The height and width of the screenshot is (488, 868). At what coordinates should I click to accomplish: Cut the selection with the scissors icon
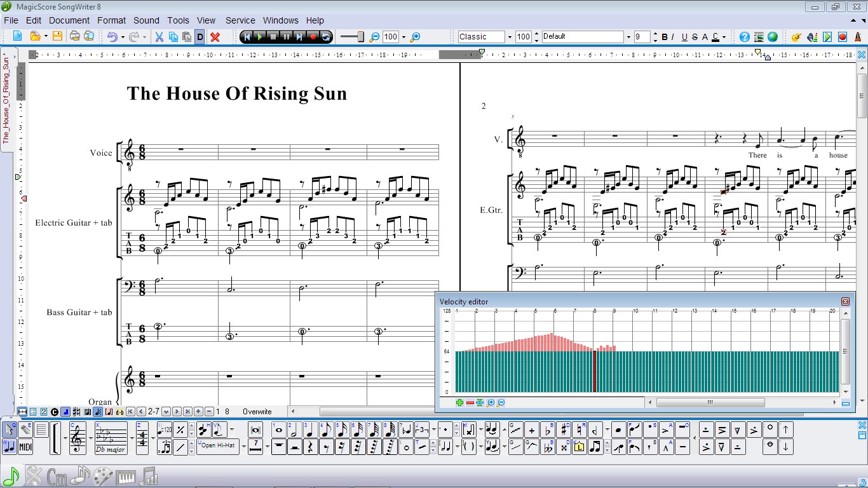pyautogui.click(x=159, y=37)
